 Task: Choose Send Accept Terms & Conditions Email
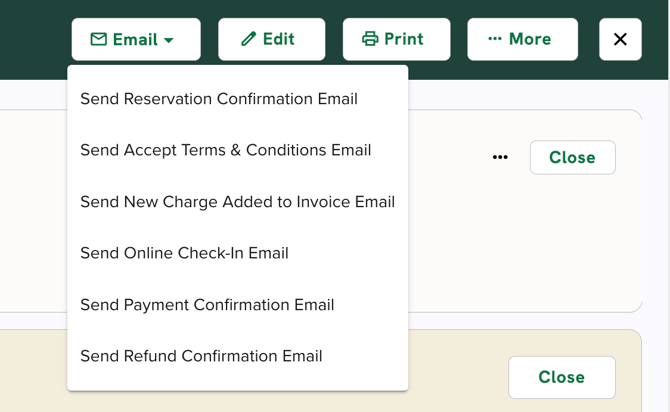coord(238,150)
